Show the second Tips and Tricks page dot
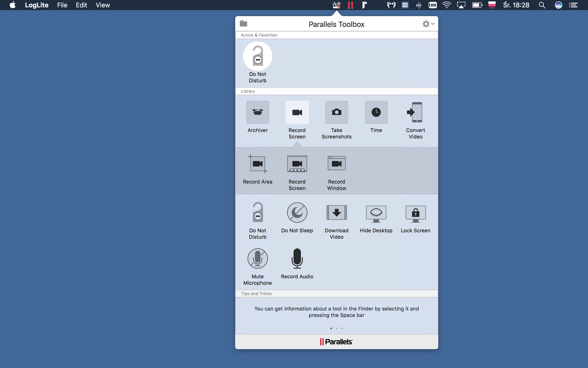Viewport: 588px width, 368px height. 336,328
